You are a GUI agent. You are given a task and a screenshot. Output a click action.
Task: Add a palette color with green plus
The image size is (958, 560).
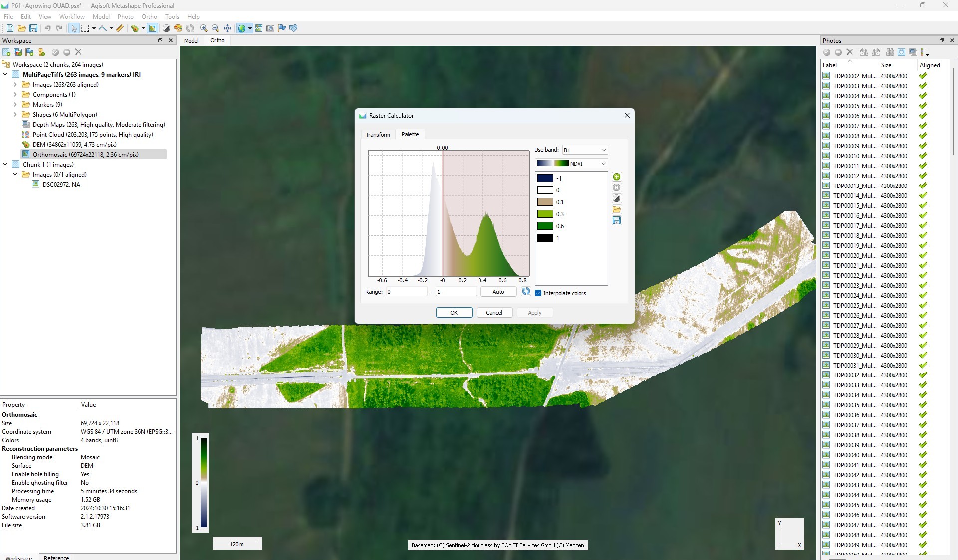(x=617, y=177)
